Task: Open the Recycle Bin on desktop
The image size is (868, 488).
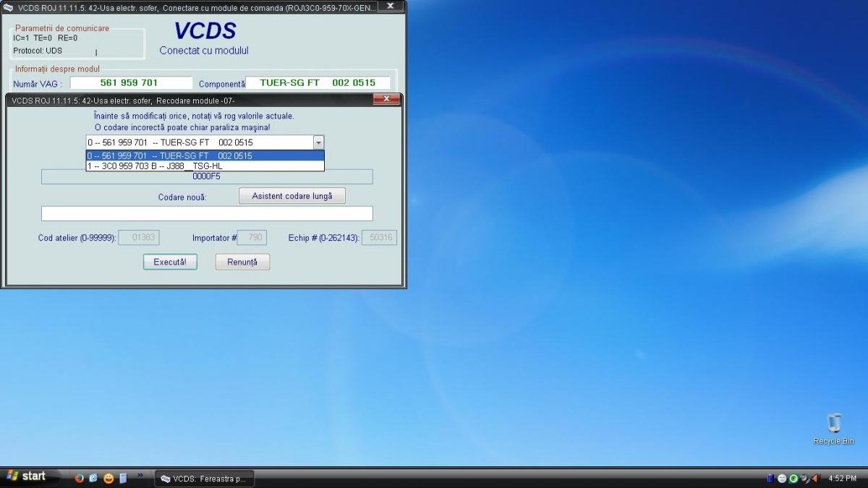Action: 833,427
